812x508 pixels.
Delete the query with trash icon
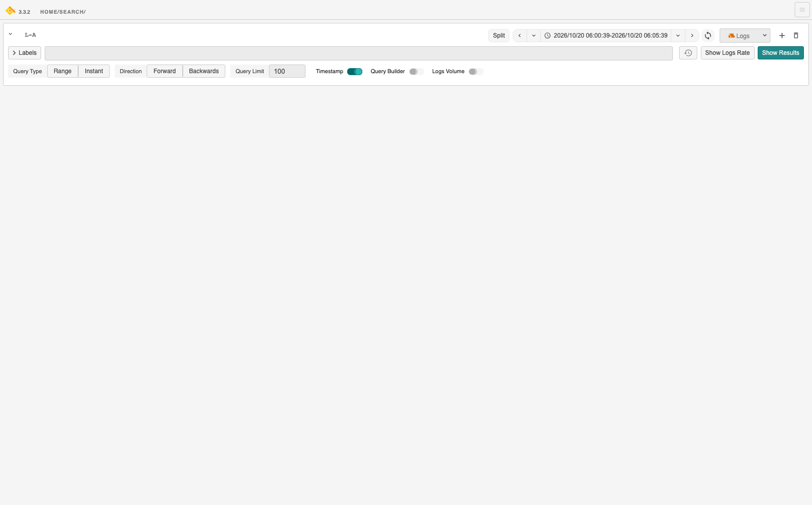pyautogui.click(x=796, y=36)
